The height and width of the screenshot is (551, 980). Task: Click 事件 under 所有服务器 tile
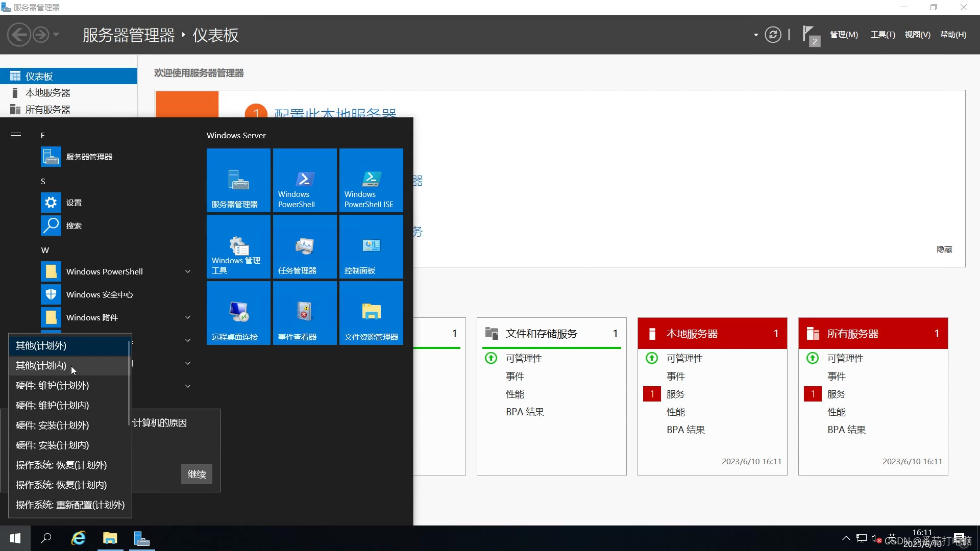[836, 376]
